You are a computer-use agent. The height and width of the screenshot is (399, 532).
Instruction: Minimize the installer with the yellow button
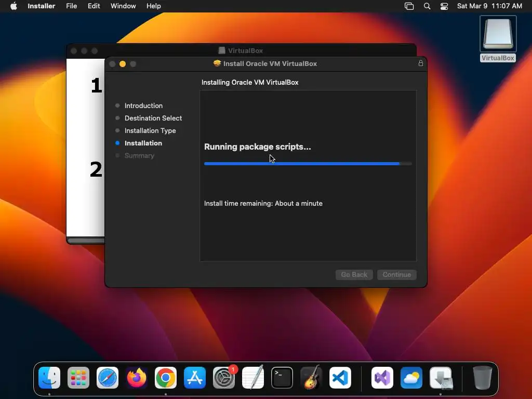(123, 64)
